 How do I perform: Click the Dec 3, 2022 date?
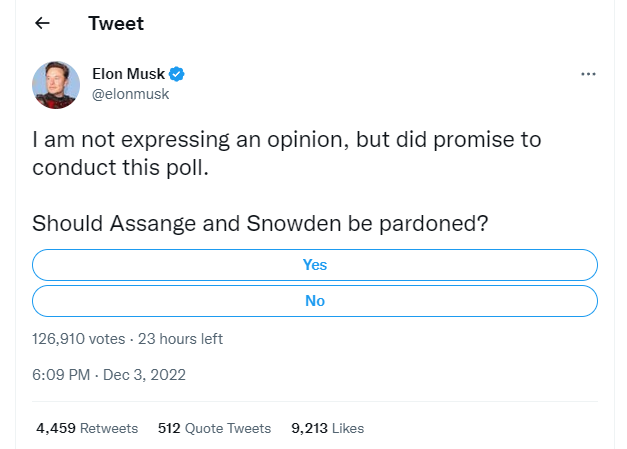tap(144, 375)
